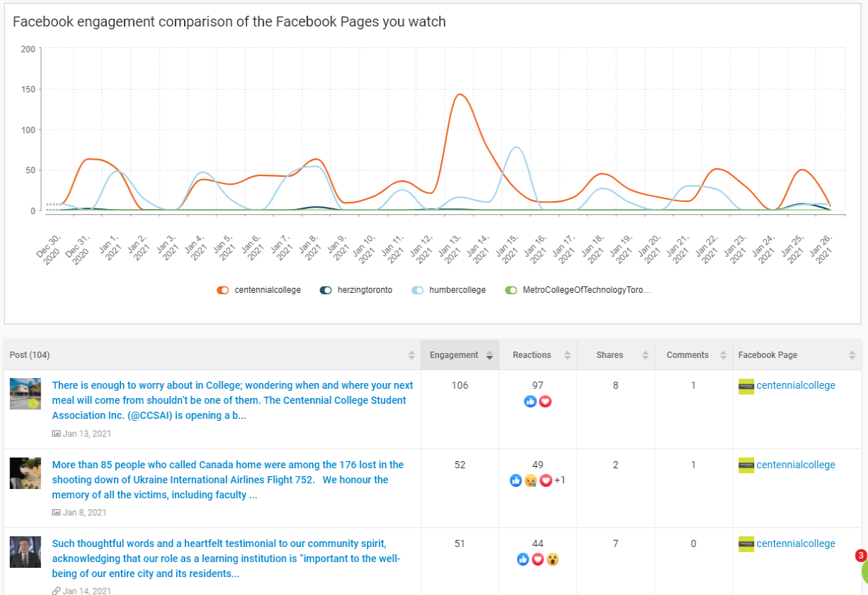
Task: Sort table by Facebook Page column arrows
Action: (852, 355)
